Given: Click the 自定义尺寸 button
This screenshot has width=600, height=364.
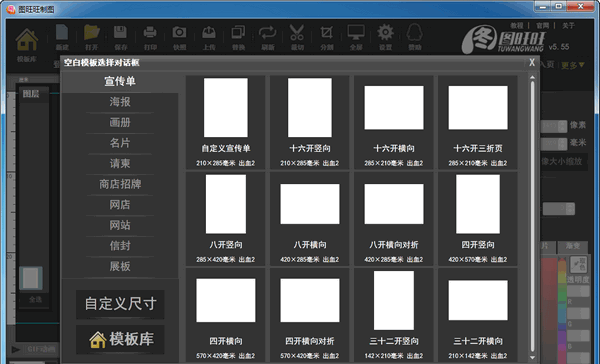Looking at the screenshot, I should [x=120, y=304].
